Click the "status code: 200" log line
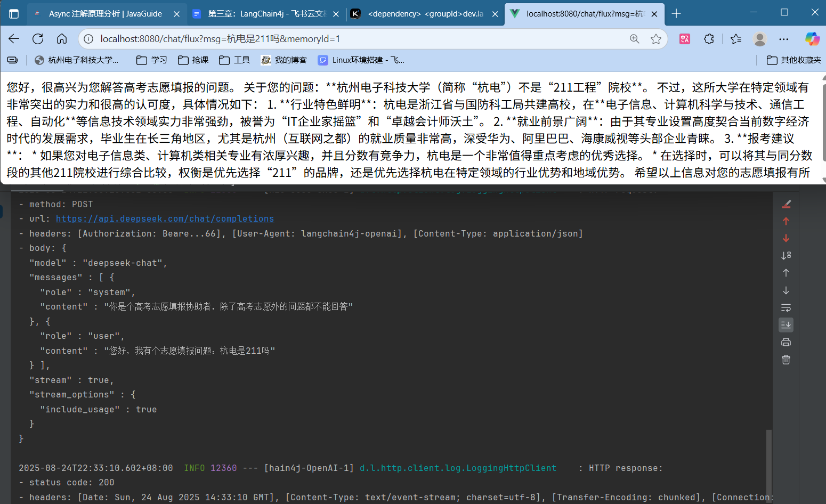 click(x=67, y=482)
